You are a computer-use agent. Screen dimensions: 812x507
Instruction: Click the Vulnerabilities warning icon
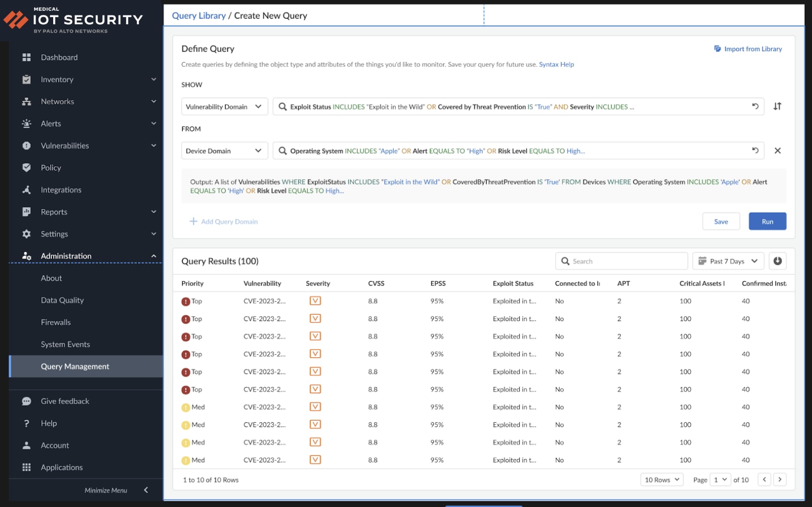(26, 146)
